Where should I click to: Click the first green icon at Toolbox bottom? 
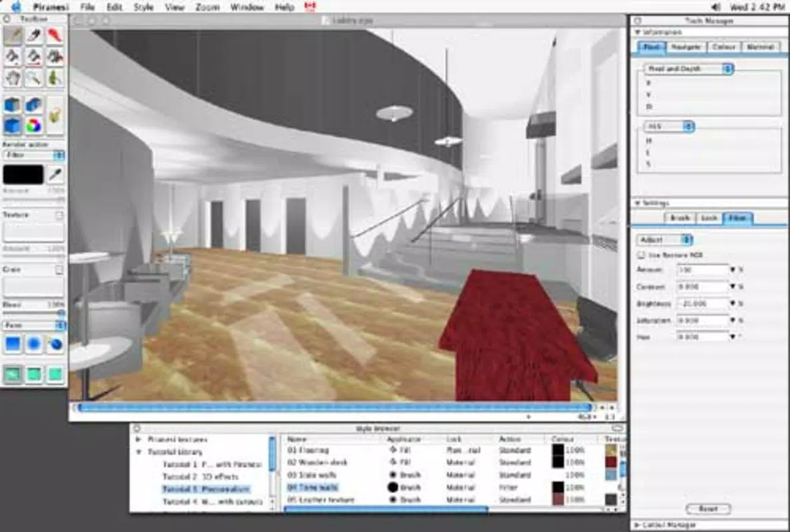click(13, 374)
